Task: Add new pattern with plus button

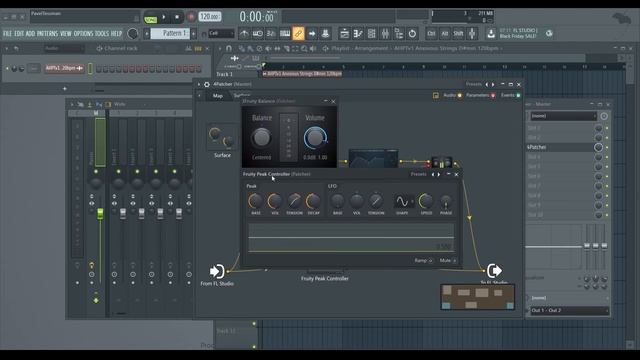Action: (194, 33)
